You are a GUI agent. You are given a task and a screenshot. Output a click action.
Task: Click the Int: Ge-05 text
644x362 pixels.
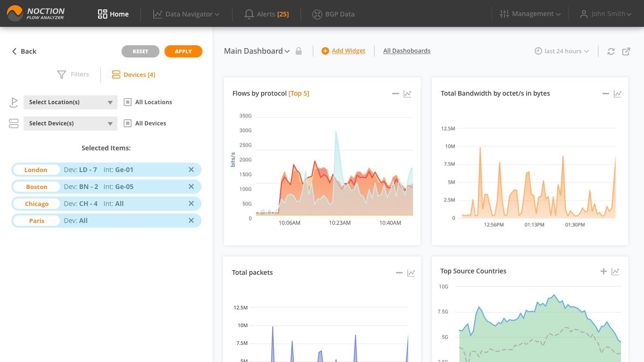point(118,187)
